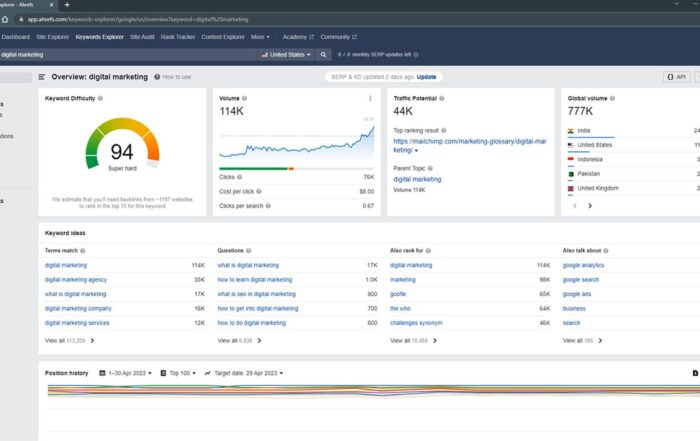Open digital marketing services keyword
This screenshot has height=441, width=700.
[x=77, y=323]
